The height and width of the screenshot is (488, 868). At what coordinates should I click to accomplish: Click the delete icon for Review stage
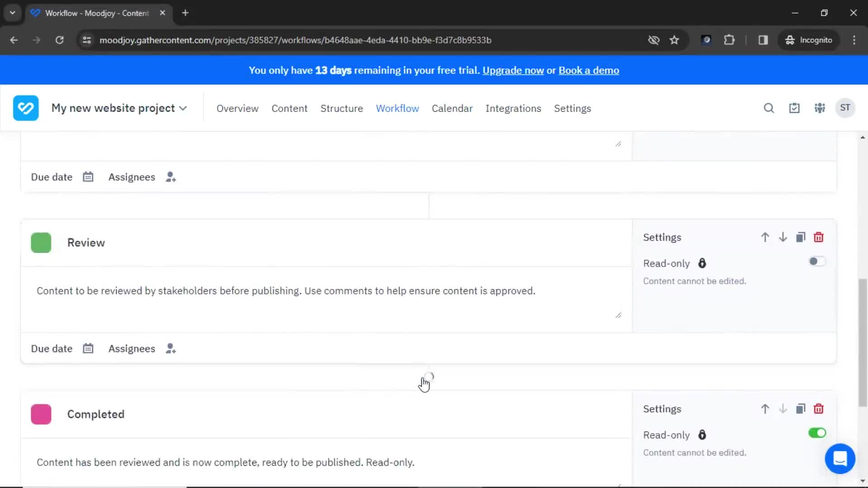(819, 237)
